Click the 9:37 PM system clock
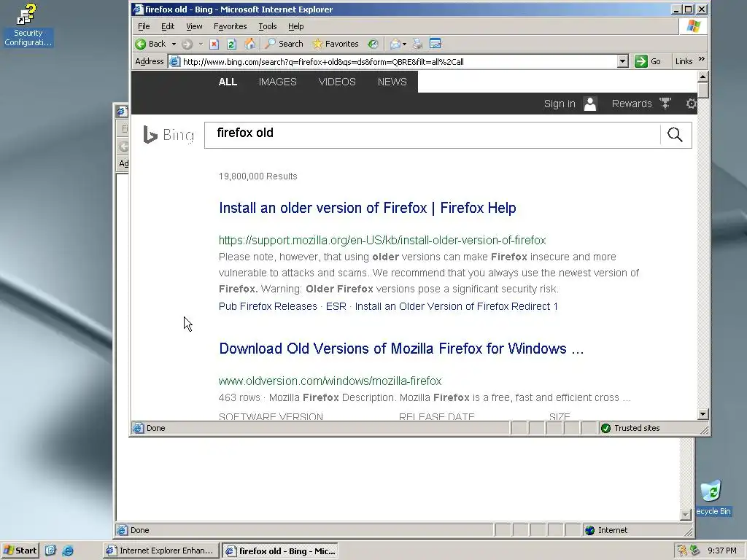Viewport: 747px width, 560px height. 722,551
